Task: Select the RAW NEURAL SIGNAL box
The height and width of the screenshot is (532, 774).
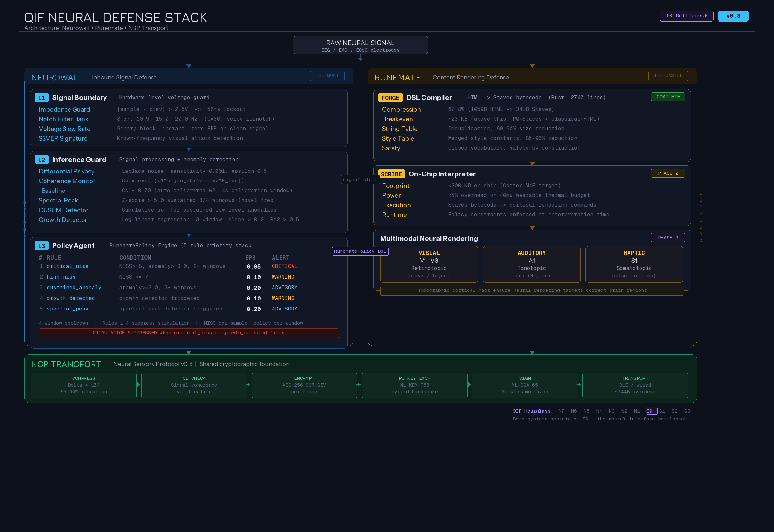Action: (360, 45)
